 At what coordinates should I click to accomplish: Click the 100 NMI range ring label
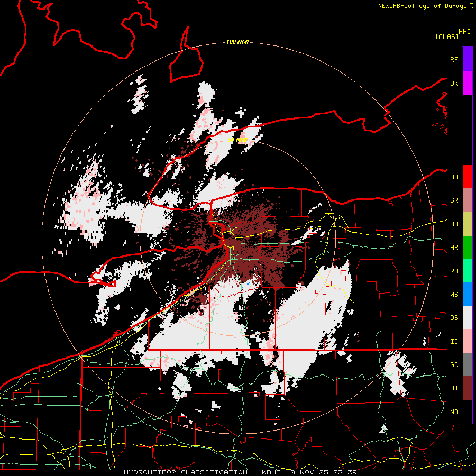click(x=237, y=42)
